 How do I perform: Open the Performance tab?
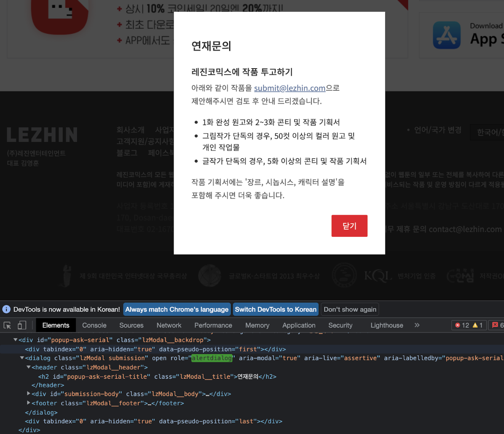tap(213, 325)
